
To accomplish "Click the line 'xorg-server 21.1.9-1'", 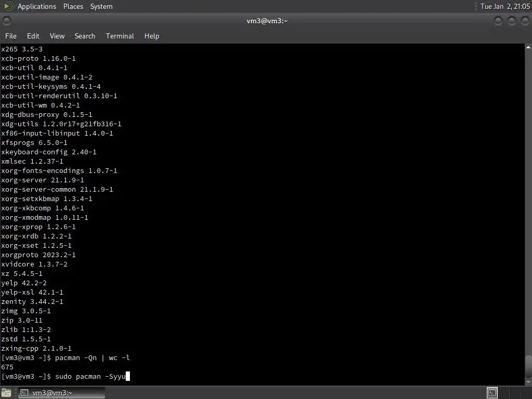I will pyautogui.click(x=43, y=180).
